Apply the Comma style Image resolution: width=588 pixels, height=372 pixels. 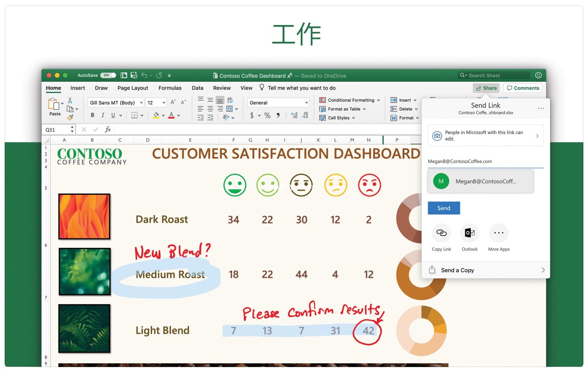(x=278, y=115)
